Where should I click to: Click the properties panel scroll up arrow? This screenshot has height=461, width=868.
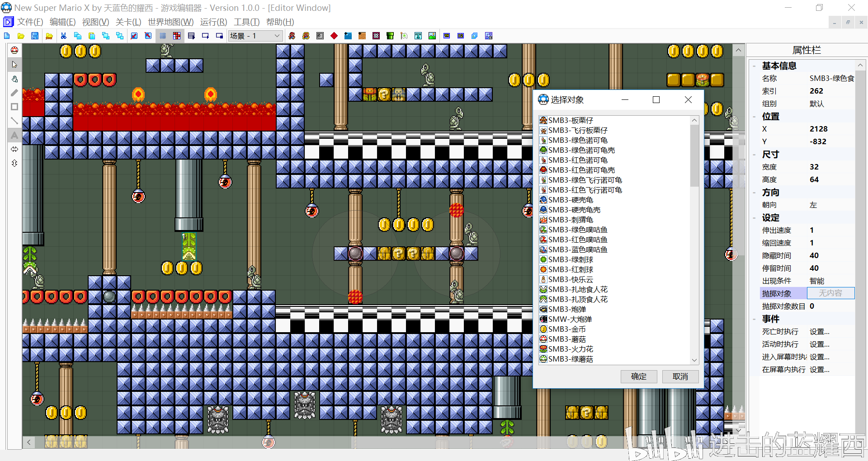coord(860,66)
